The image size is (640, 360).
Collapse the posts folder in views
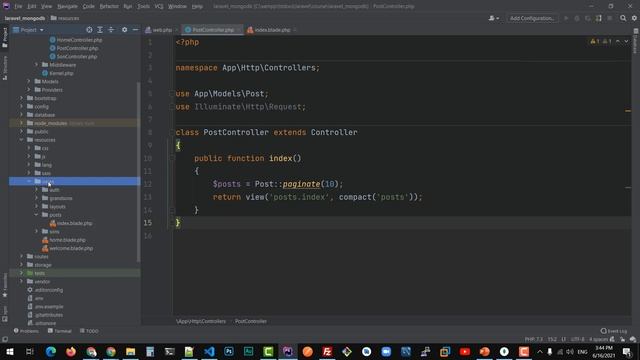point(36,215)
